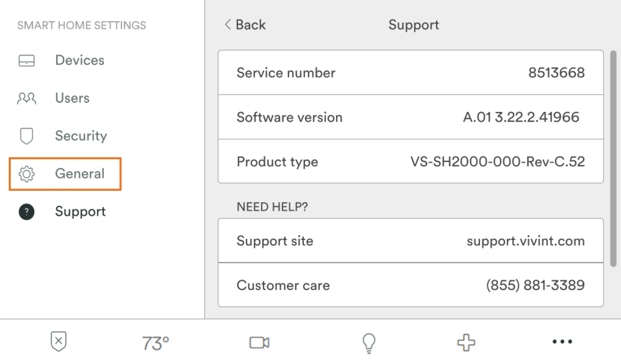Select the Service number row

click(x=410, y=73)
